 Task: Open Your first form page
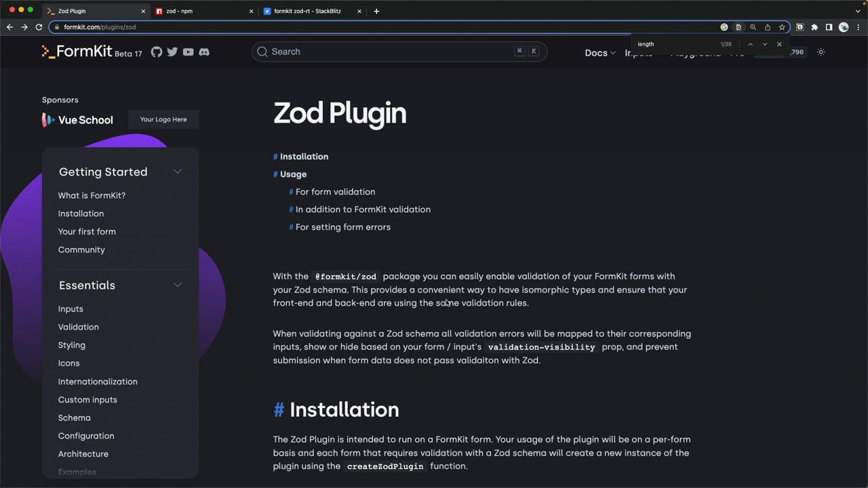click(x=87, y=231)
